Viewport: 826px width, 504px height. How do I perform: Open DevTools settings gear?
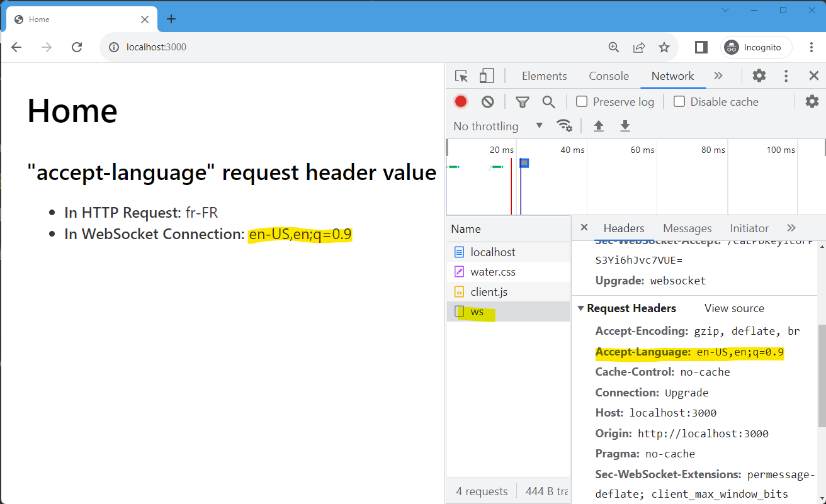click(x=759, y=76)
